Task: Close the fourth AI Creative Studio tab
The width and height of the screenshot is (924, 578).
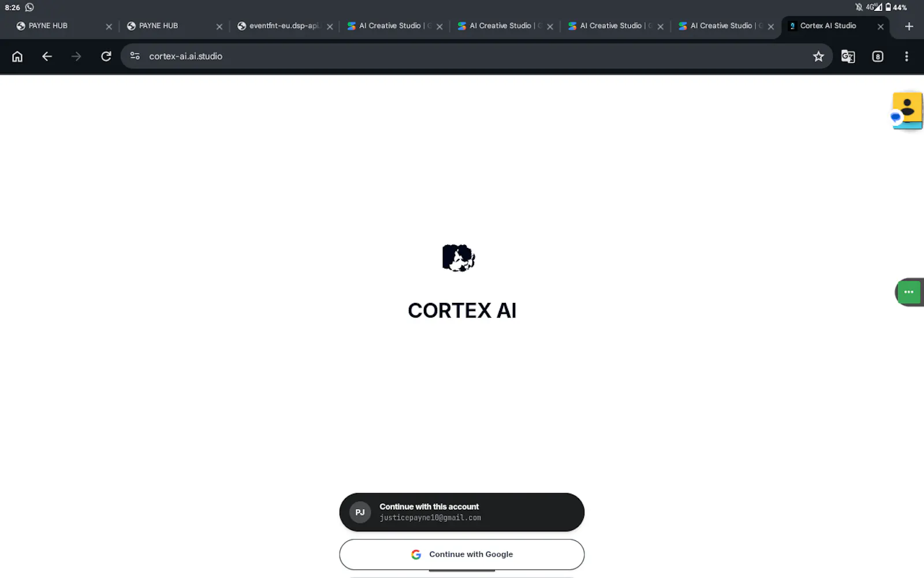Action: point(770,27)
